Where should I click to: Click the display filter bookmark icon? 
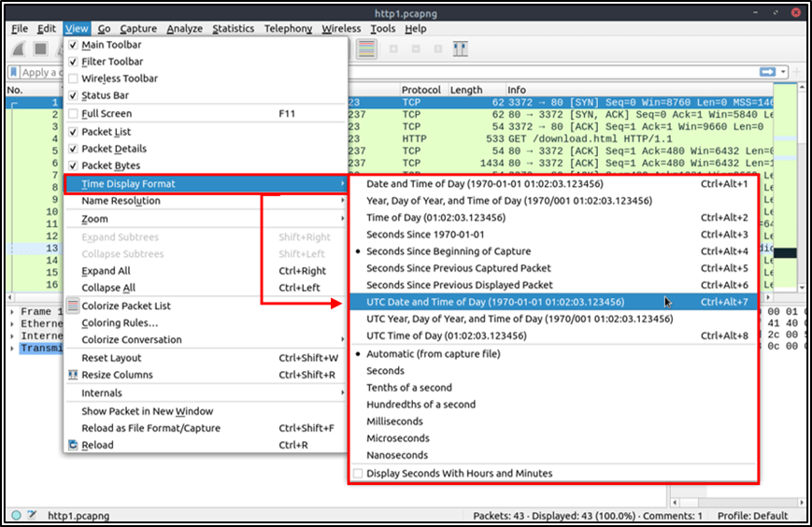click(x=14, y=72)
